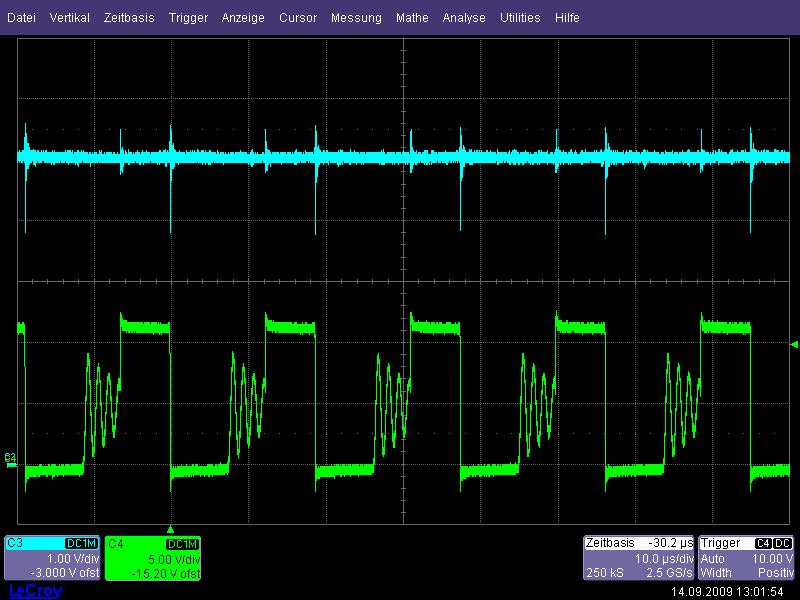The image size is (800, 600).
Task: Click the LeCroy logo
Action: [35, 591]
